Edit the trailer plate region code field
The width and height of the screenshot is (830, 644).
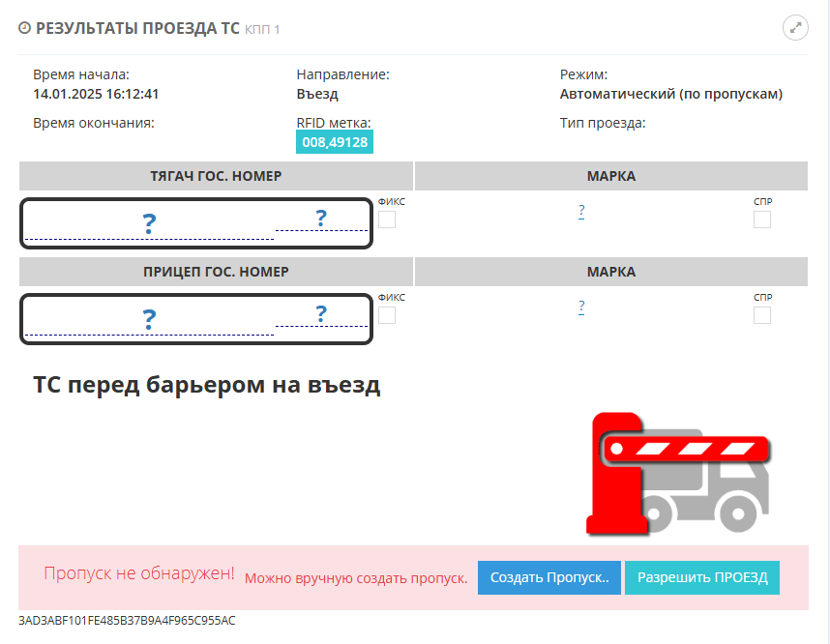click(x=321, y=313)
